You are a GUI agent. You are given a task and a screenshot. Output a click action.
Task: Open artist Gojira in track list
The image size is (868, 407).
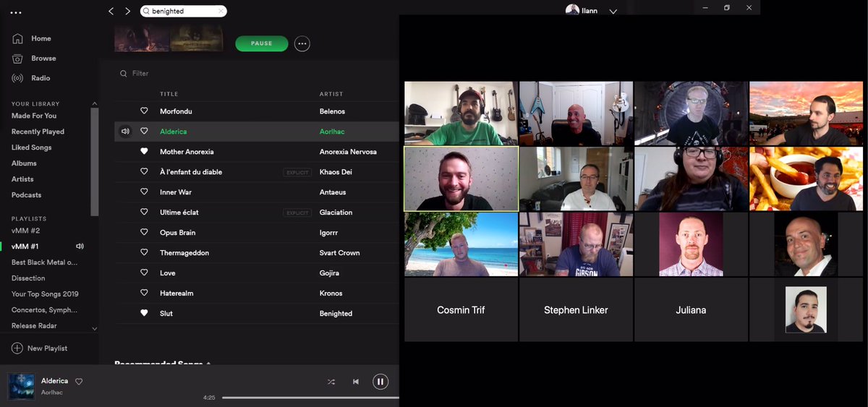(329, 273)
